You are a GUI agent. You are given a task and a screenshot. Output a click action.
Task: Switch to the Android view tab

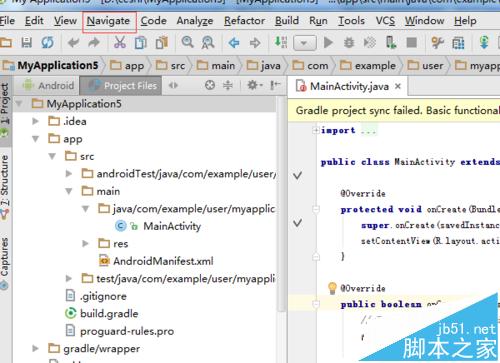pyautogui.click(x=48, y=86)
